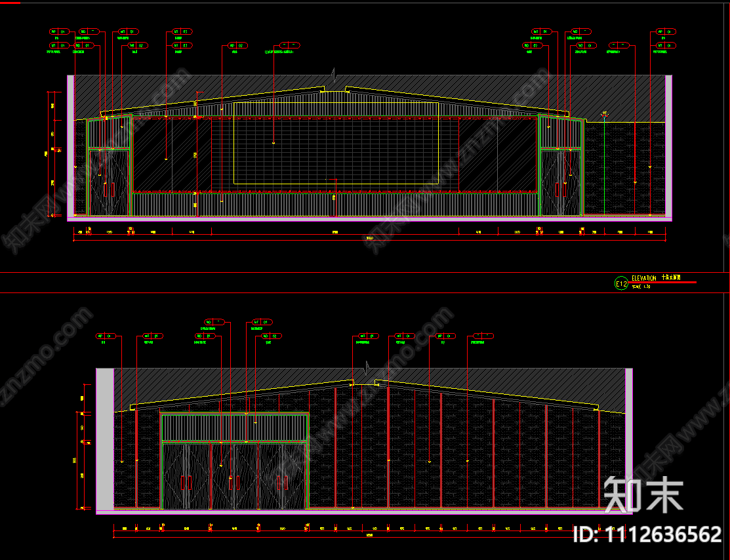Select the yellow ELEVATION title text
Image resolution: width=730 pixels, height=560 pixels.
tap(644, 278)
